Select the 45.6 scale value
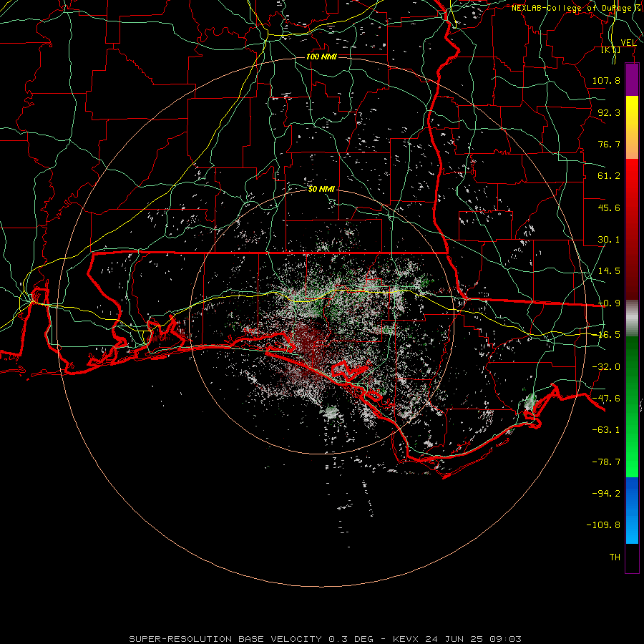The width and height of the screenshot is (644, 644). point(609,208)
